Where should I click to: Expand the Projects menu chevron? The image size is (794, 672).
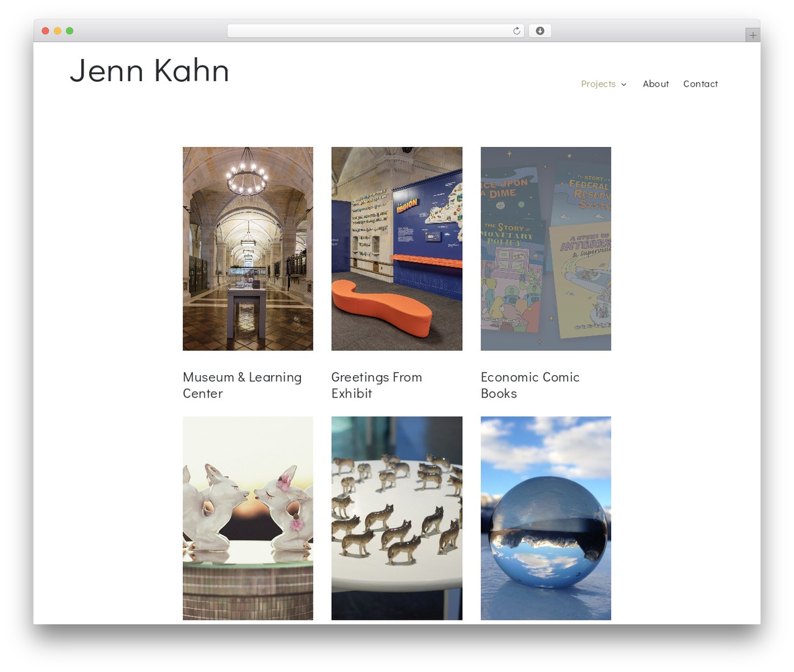[x=624, y=84]
